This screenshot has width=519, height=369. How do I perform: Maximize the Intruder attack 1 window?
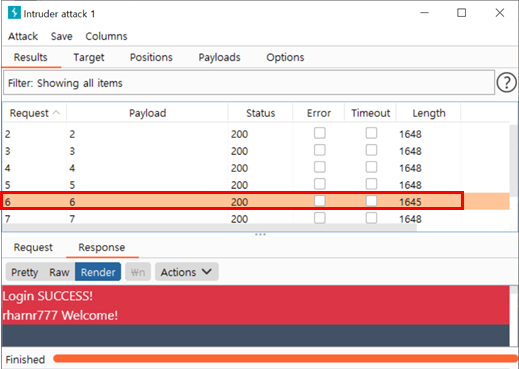[461, 13]
